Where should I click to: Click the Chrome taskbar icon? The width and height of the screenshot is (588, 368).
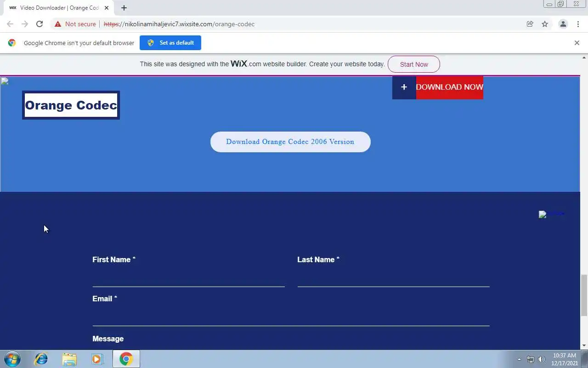coord(126,359)
